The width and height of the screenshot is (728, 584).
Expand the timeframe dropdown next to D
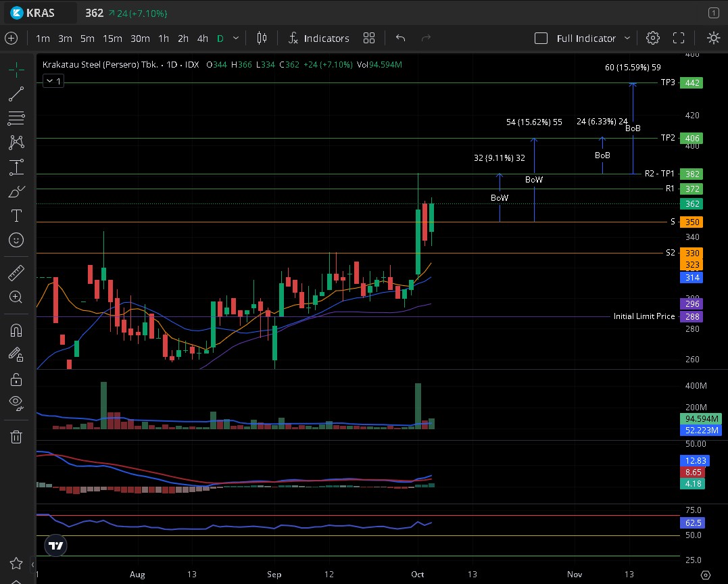235,39
